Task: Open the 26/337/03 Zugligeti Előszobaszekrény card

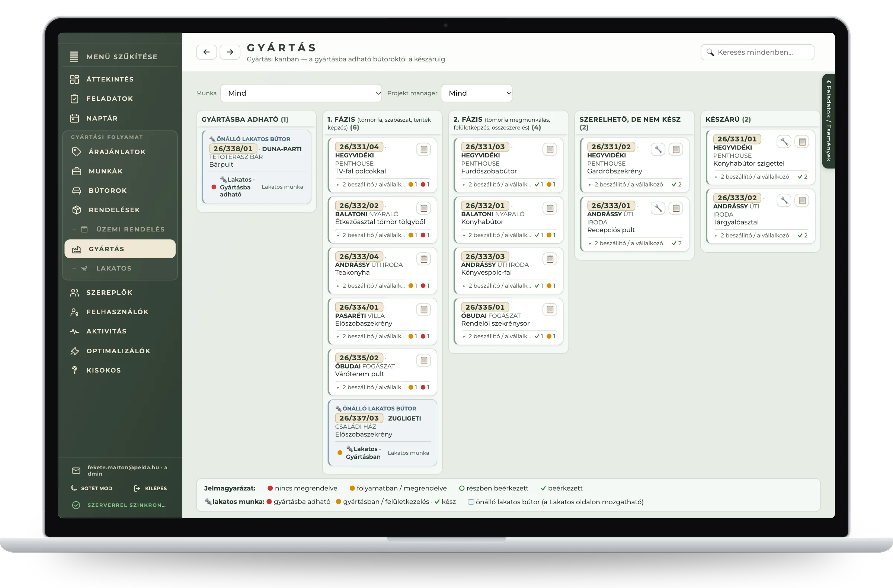Action: [383, 433]
